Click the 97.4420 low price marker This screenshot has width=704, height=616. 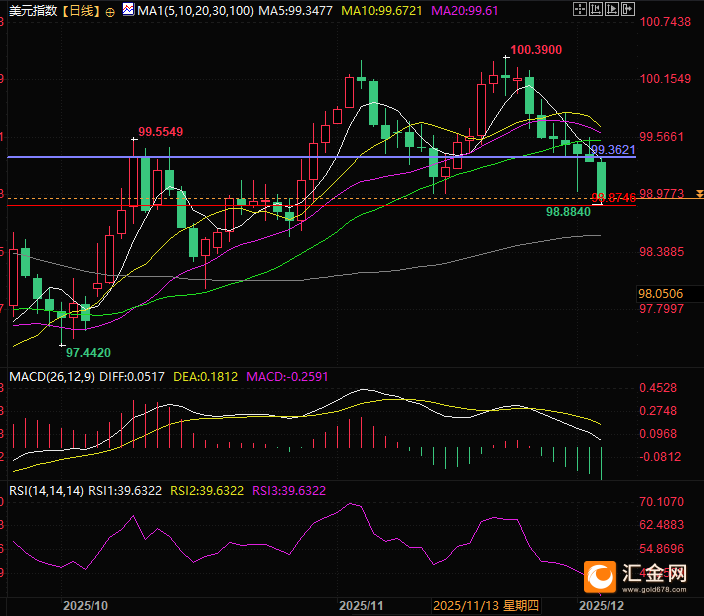point(88,353)
